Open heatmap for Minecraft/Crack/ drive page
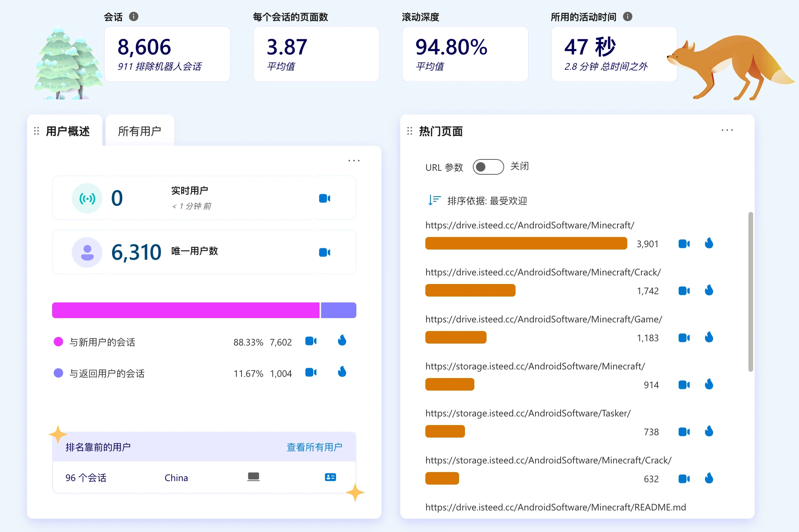799x532 pixels. [709, 290]
